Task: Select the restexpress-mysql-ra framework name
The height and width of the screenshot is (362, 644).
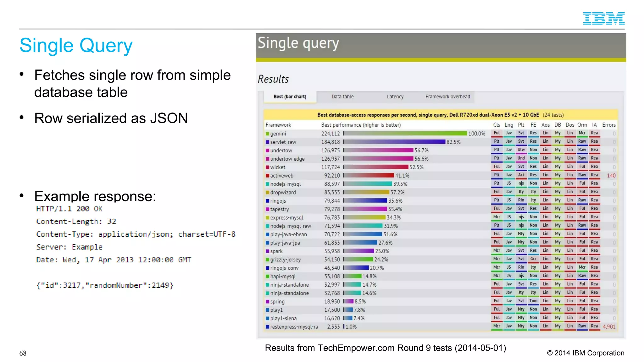Action: tap(294, 327)
